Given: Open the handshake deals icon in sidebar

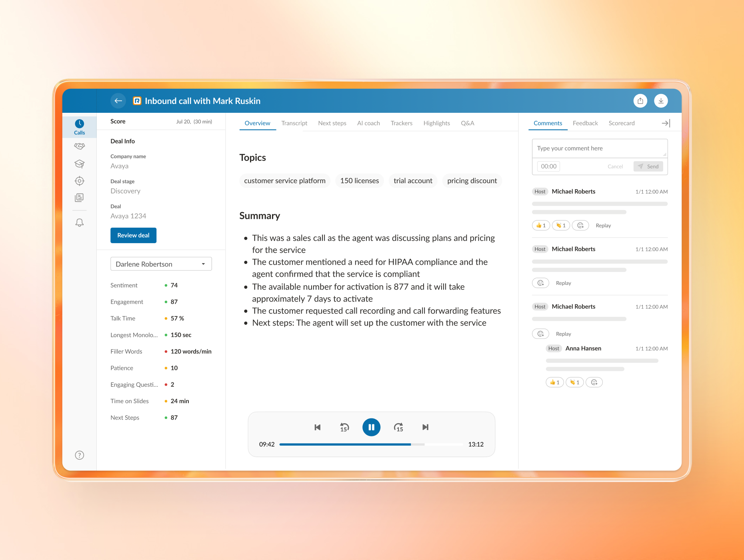Looking at the screenshot, I should tap(80, 146).
